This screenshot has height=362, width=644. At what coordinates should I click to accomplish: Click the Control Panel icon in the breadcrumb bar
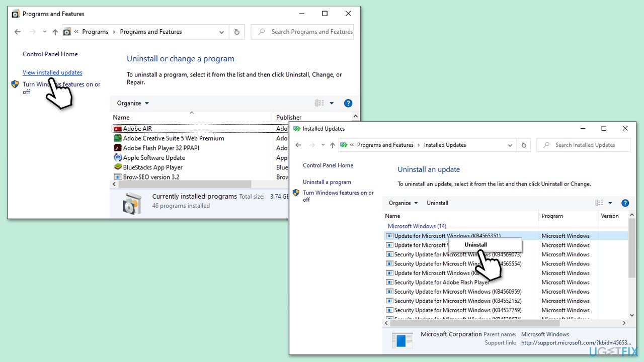click(67, 32)
